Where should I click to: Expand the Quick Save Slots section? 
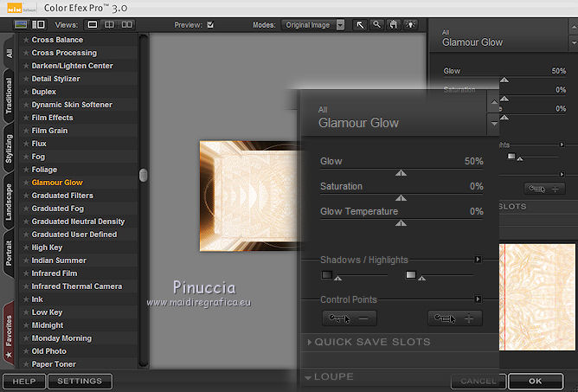click(309, 342)
